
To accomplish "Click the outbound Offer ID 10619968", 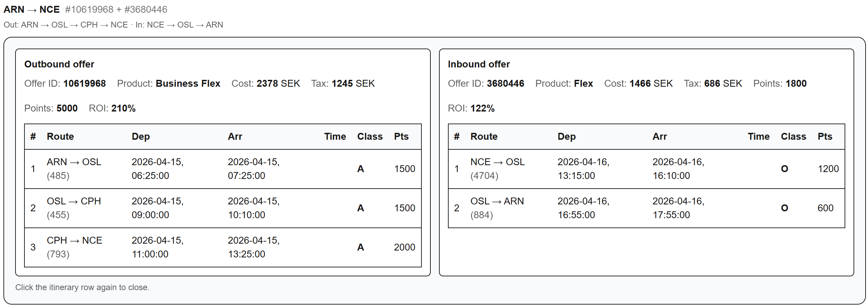I will 84,84.
